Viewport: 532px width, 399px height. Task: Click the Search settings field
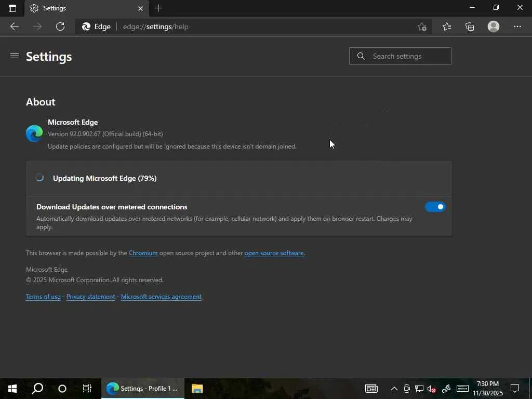point(401,56)
